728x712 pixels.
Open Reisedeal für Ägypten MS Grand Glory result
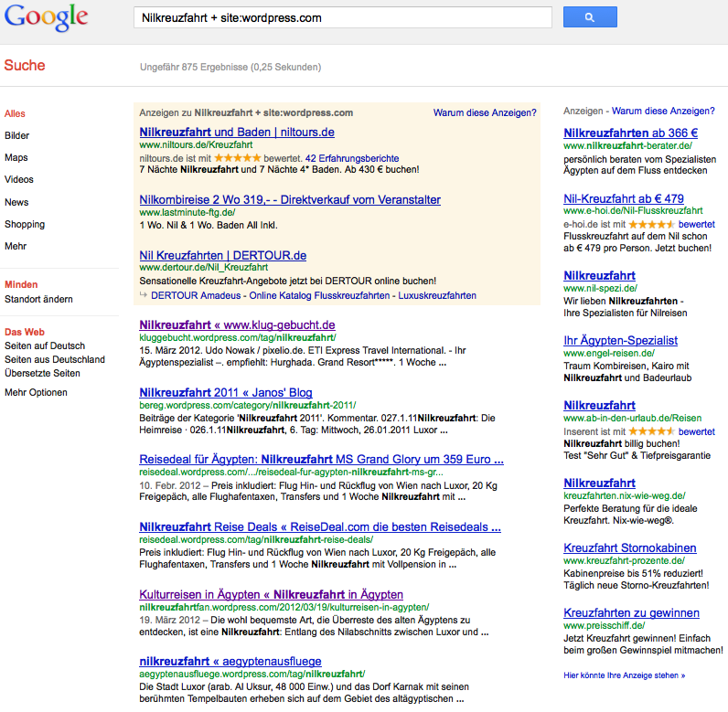[x=321, y=459]
